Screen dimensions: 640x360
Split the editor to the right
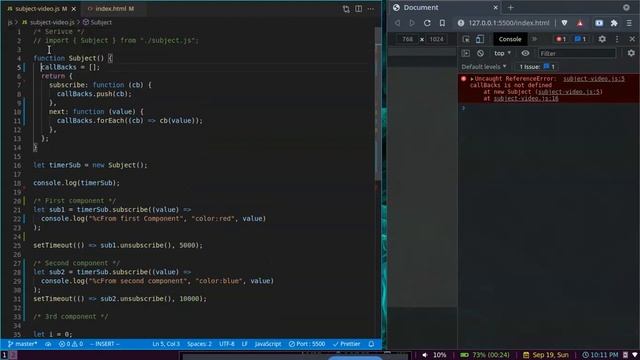click(x=358, y=9)
